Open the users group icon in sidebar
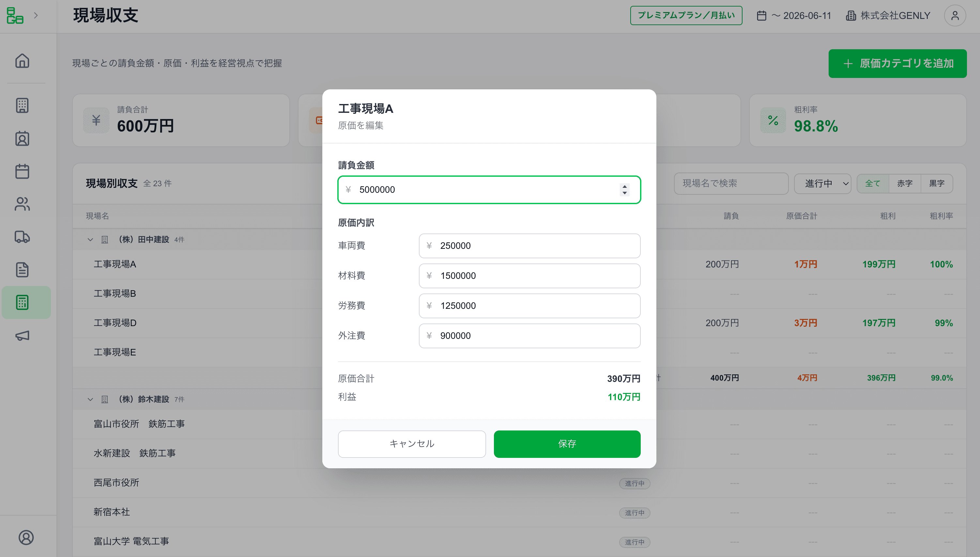980x557 pixels. [22, 204]
